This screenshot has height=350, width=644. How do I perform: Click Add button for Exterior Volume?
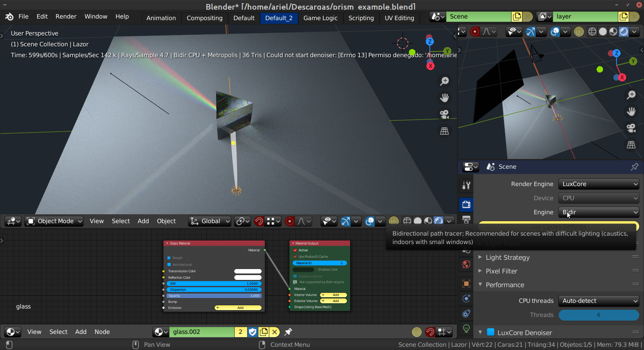pyautogui.click(x=333, y=301)
